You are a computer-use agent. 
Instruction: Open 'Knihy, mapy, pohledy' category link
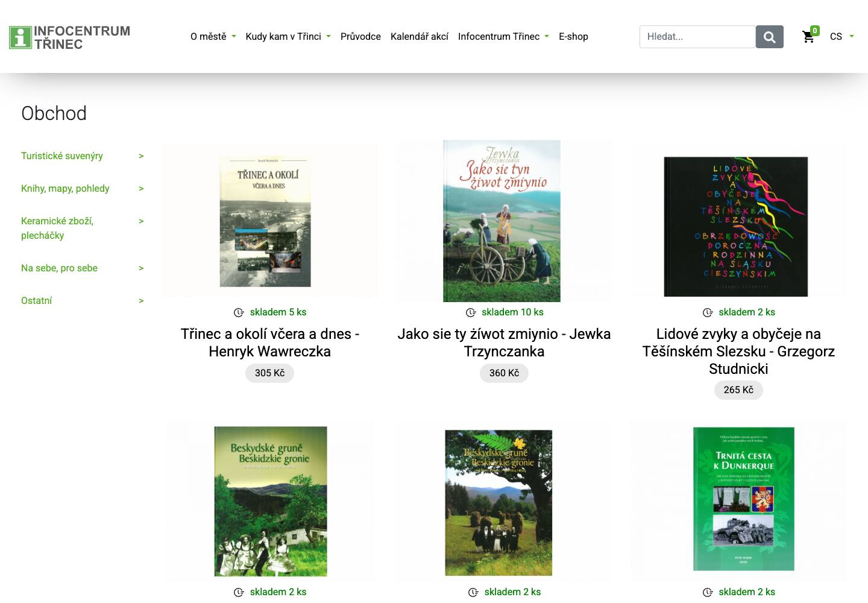[65, 188]
